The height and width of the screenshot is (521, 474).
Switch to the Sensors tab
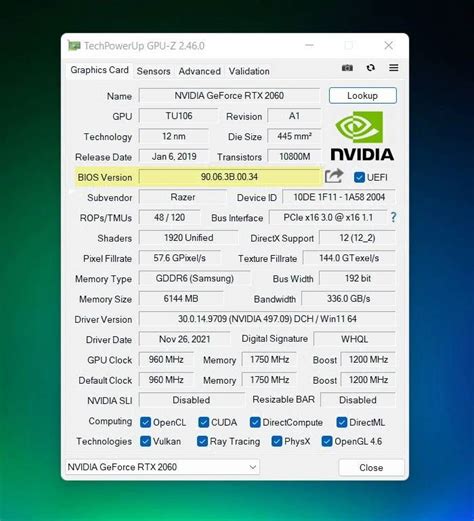pyautogui.click(x=153, y=71)
